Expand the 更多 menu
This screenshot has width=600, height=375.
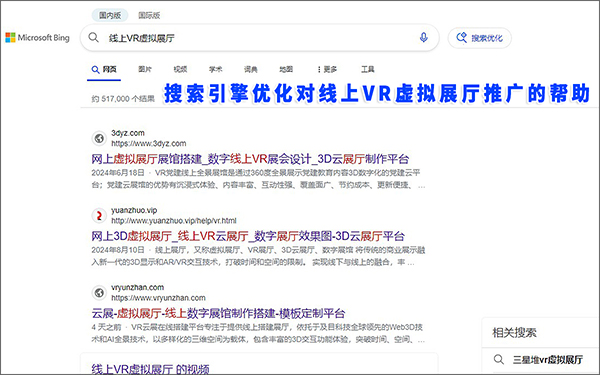pyautogui.click(x=327, y=69)
